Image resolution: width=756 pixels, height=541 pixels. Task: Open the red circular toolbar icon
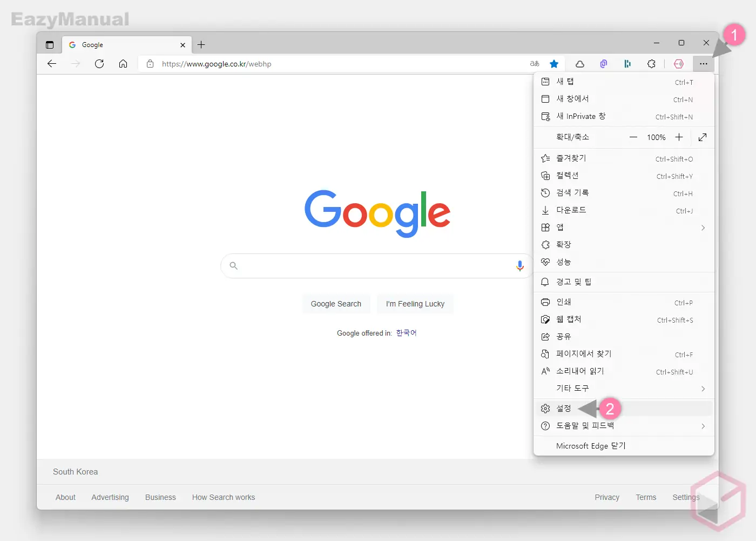click(679, 64)
